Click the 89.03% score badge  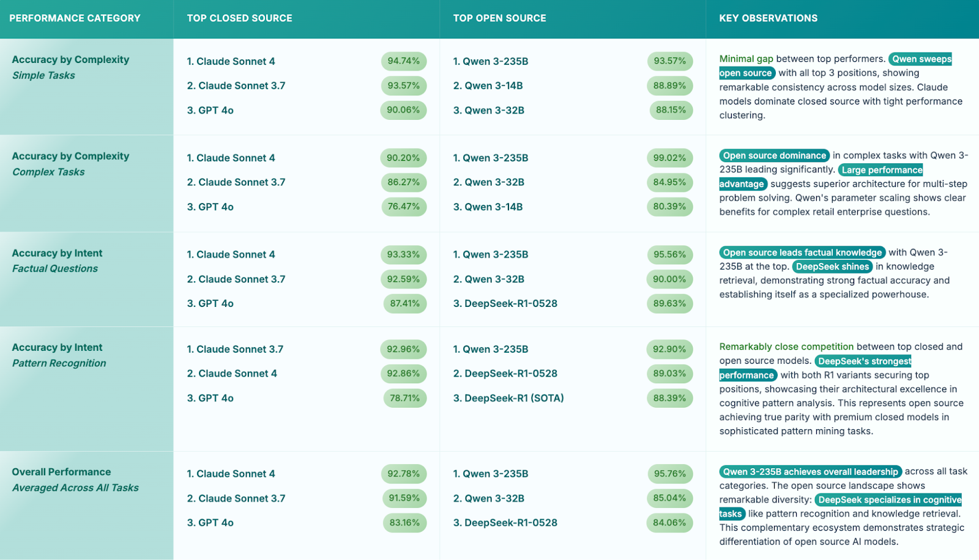click(669, 374)
